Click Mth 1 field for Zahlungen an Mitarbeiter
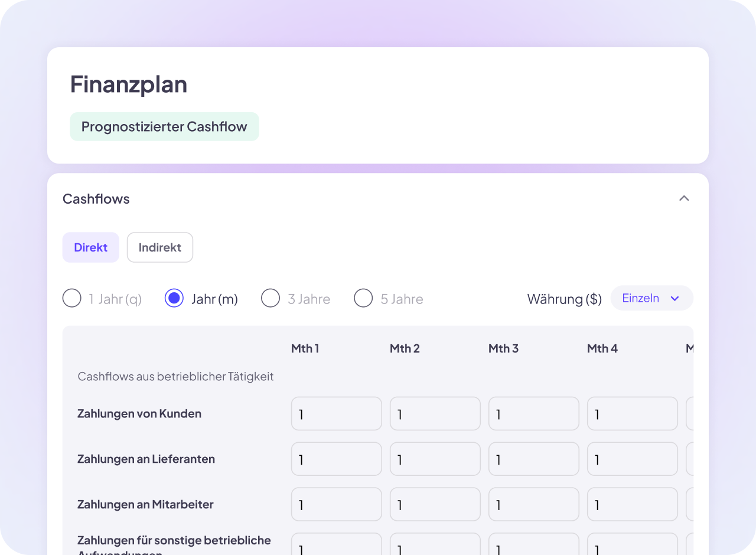Screen dimensions: 756x555 (x=337, y=504)
